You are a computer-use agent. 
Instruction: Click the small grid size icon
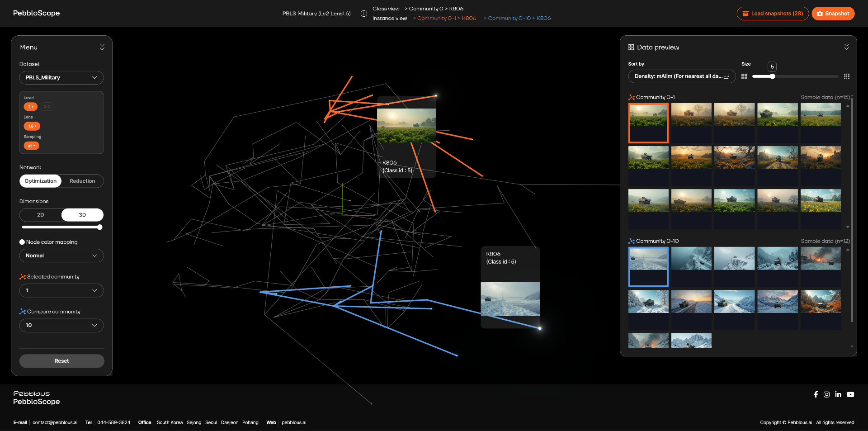point(744,76)
